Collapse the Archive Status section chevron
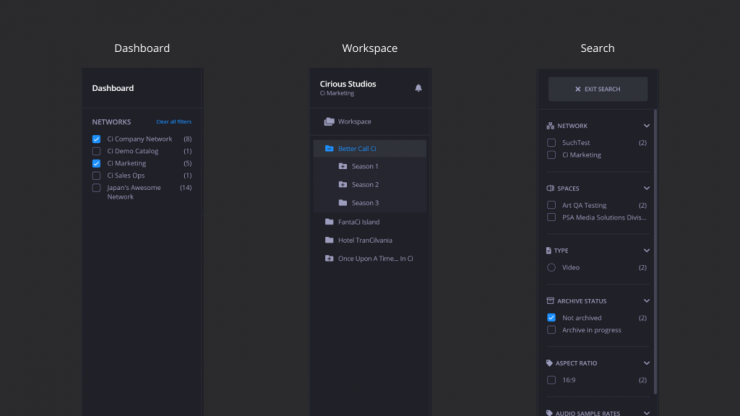 646,300
